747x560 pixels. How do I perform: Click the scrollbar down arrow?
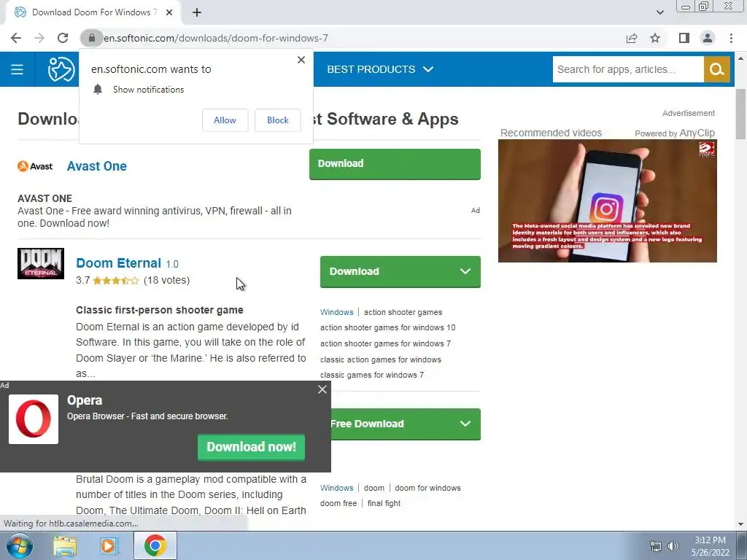740,524
